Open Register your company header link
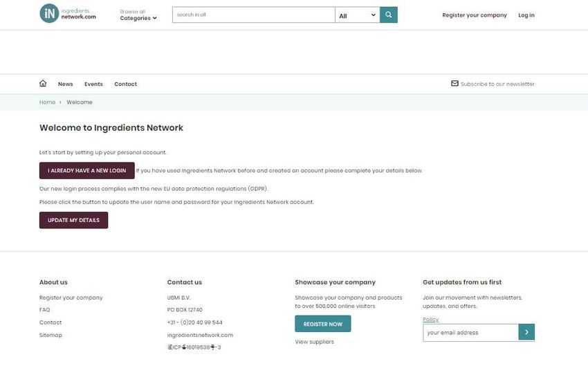The width and height of the screenshot is (588, 366). pyautogui.click(x=475, y=15)
